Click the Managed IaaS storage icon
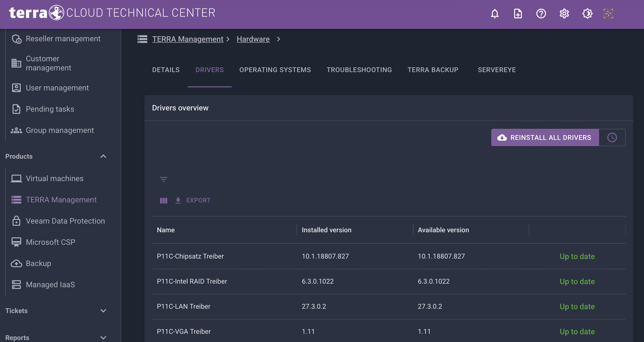The width and height of the screenshot is (644, 342). 16,284
